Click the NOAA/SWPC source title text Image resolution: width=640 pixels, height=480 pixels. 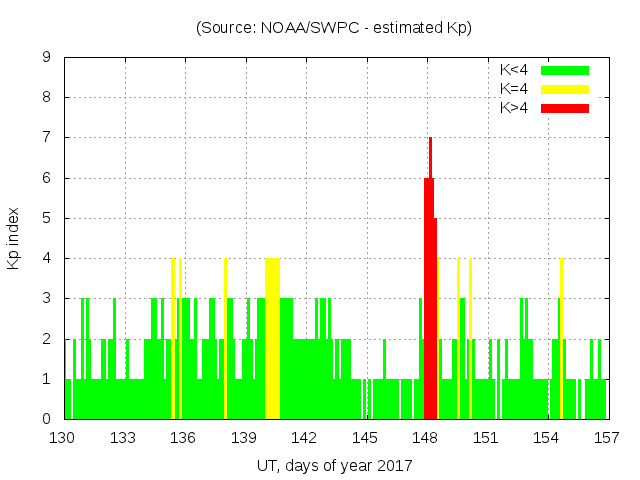point(333,28)
